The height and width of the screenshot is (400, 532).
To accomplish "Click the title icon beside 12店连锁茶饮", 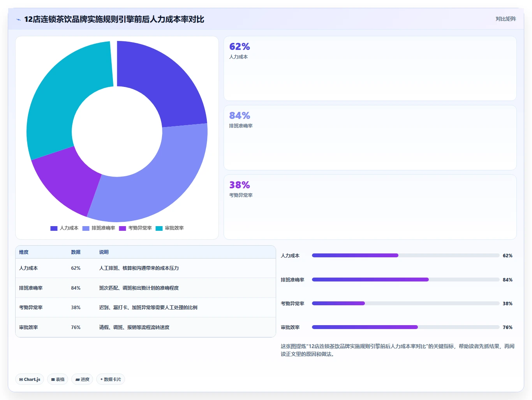I will tap(18, 19).
